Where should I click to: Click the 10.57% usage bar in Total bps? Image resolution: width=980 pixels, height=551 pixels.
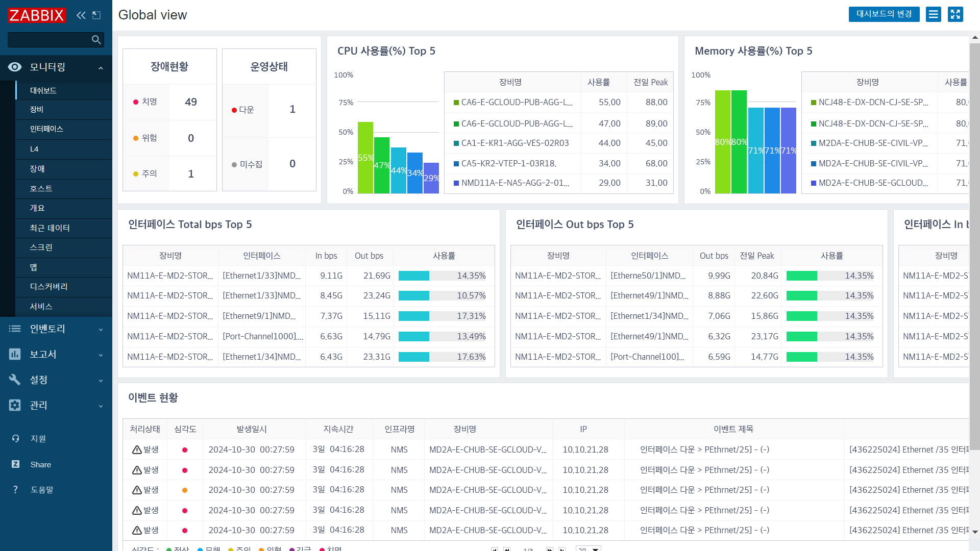(x=443, y=295)
